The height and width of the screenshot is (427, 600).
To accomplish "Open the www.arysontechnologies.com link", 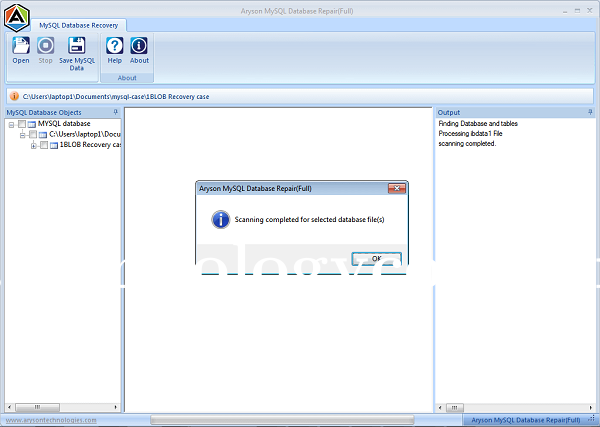I will [x=51, y=420].
